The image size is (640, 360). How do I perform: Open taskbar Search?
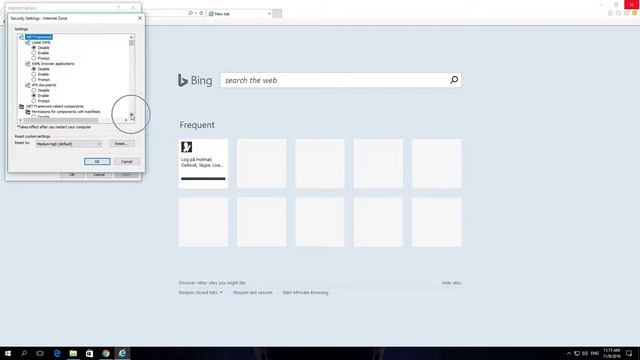click(x=24, y=353)
